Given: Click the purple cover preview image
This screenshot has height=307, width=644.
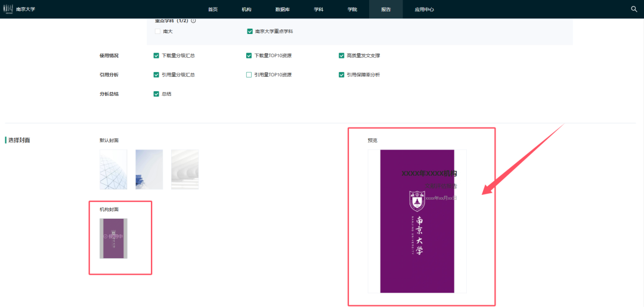Looking at the screenshot, I should [x=417, y=221].
